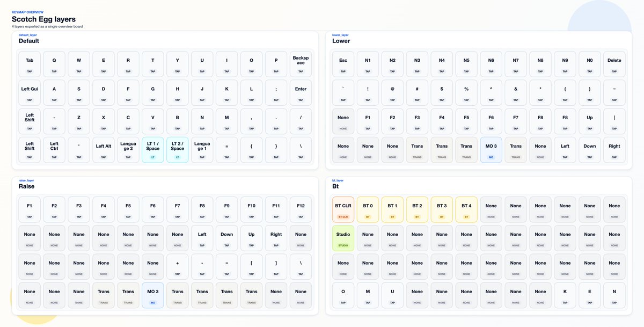644x327 pixels.
Task: Click the Studio key in the Bt layer
Action: click(343, 237)
